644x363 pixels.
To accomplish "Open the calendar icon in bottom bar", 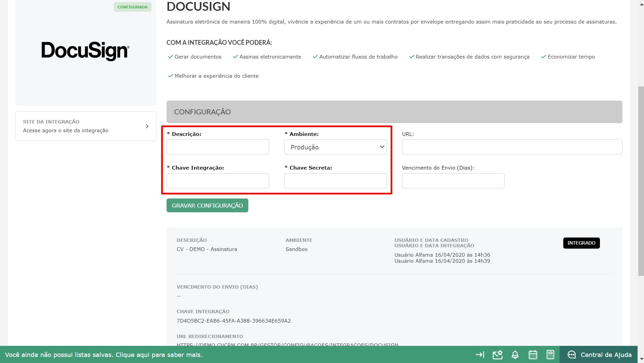I will [x=533, y=355].
